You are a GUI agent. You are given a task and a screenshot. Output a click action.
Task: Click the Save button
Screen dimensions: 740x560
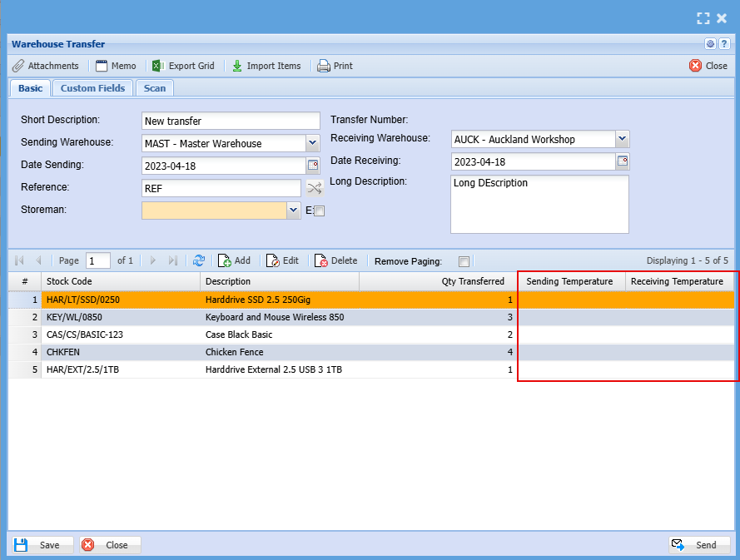[x=42, y=545]
